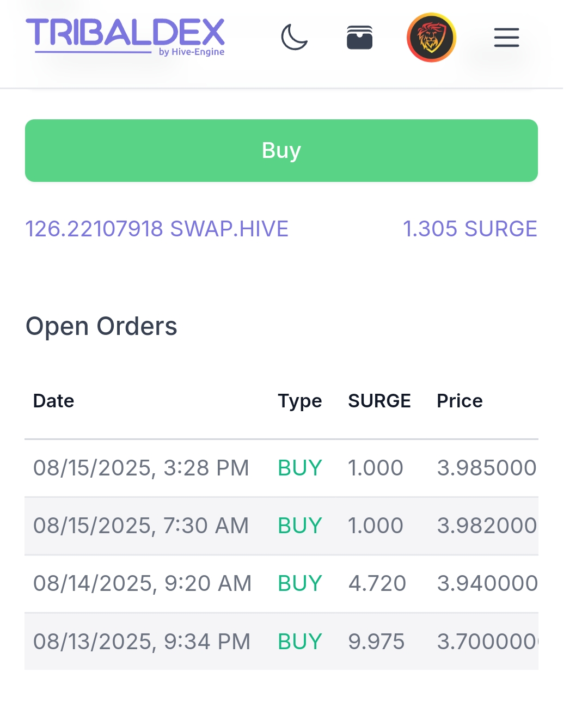Click the 4.720 SURGE quantity
This screenshot has height=714, width=588.
click(377, 583)
